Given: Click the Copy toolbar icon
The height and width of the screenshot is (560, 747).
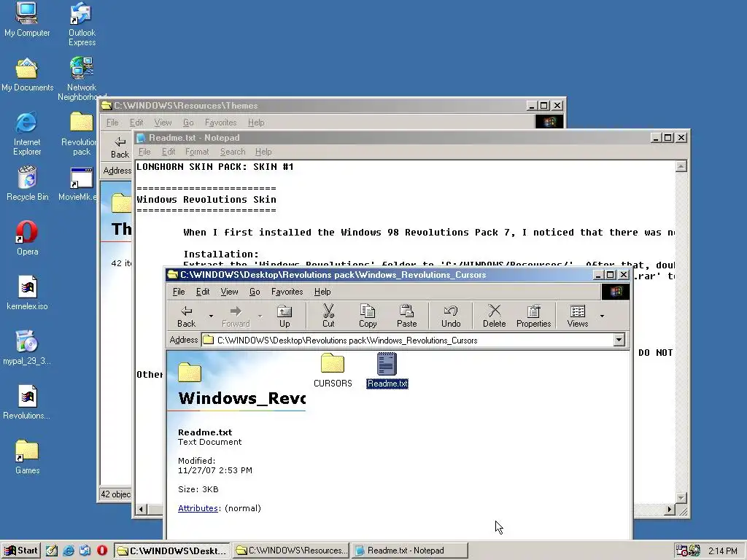Looking at the screenshot, I should point(368,316).
